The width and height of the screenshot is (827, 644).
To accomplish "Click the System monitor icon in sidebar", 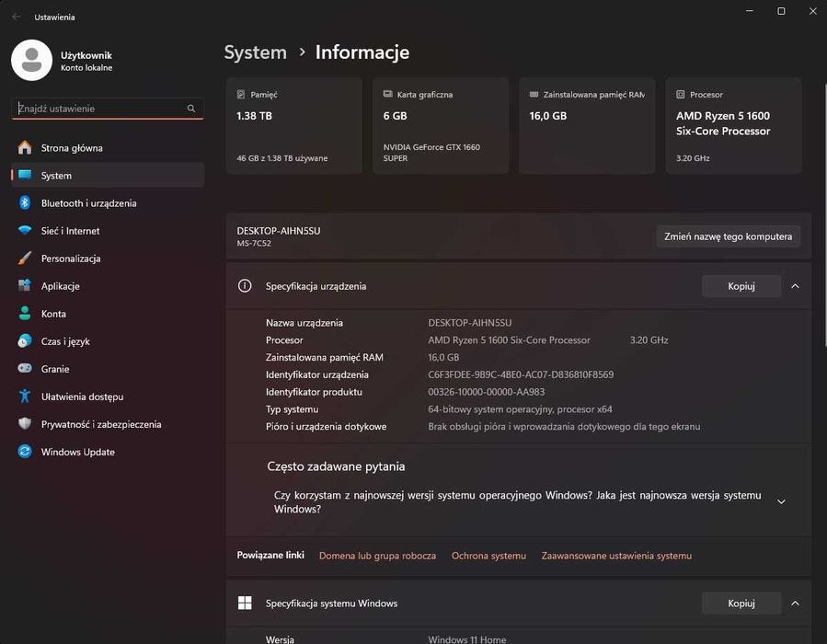I will [25, 175].
